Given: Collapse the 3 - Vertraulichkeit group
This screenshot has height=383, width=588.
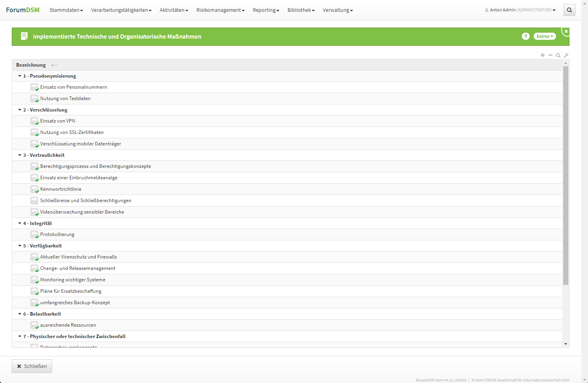Looking at the screenshot, I should pyautogui.click(x=20, y=155).
